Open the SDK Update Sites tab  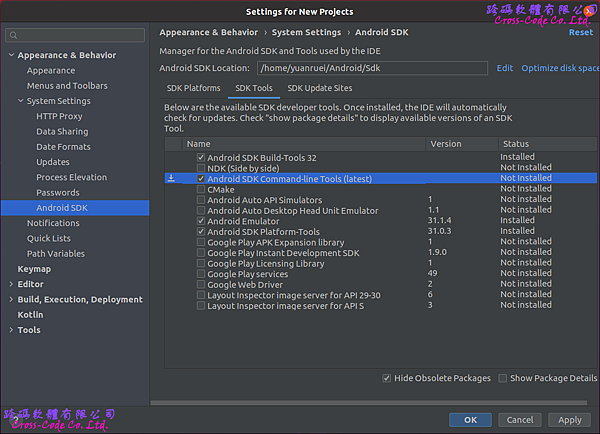319,88
